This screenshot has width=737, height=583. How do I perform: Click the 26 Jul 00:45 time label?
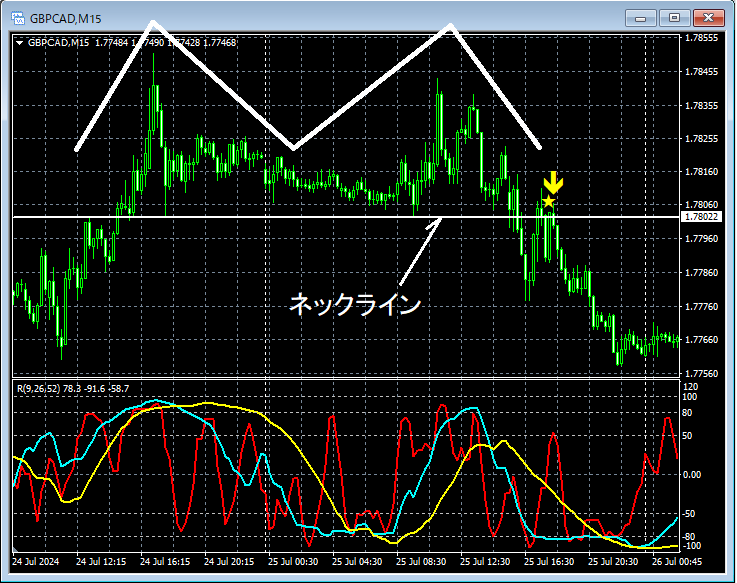coord(677,562)
